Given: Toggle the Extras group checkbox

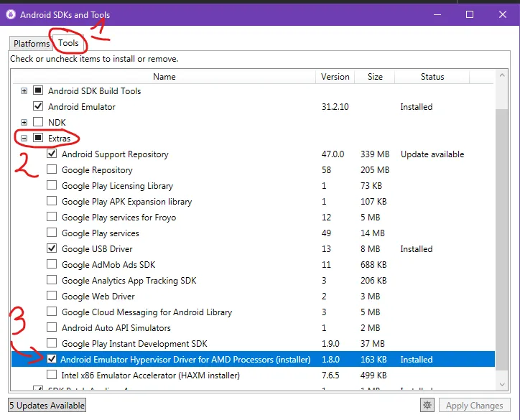Looking at the screenshot, I should pyautogui.click(x=38, y=138).
